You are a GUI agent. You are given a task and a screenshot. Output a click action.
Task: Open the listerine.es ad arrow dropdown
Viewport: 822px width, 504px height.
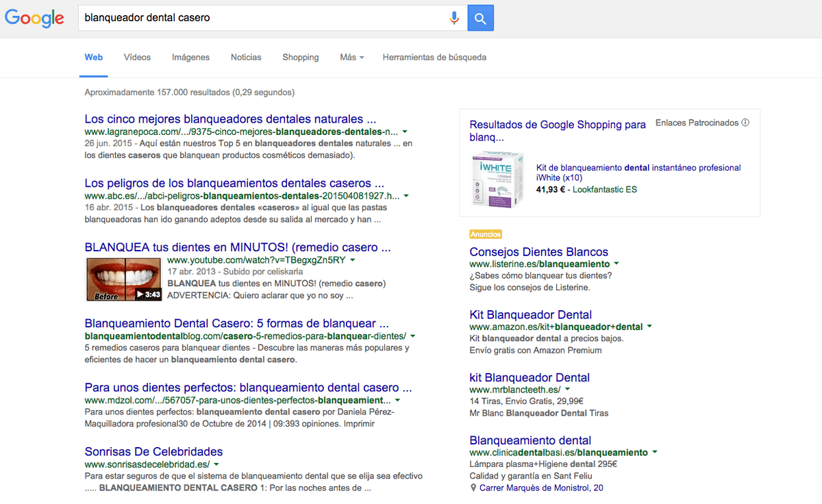[x=616, y=264]
